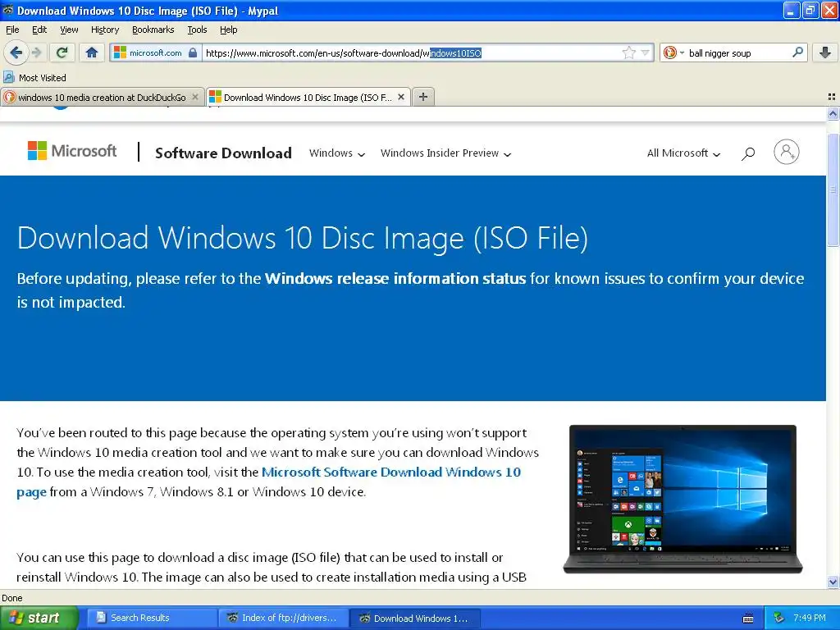
Task: Open the DuckDuckGo search engine selector
Action: click(673, 52)
